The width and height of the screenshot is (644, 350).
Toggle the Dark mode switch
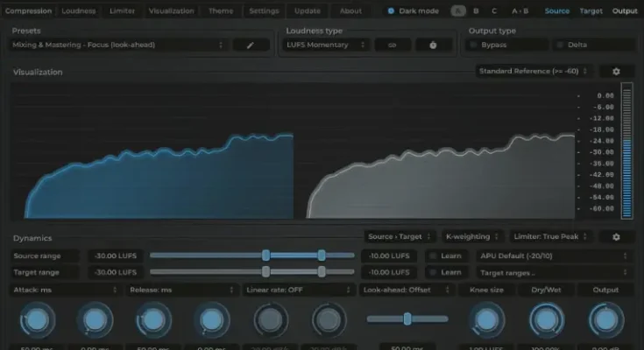pos(391,11)
